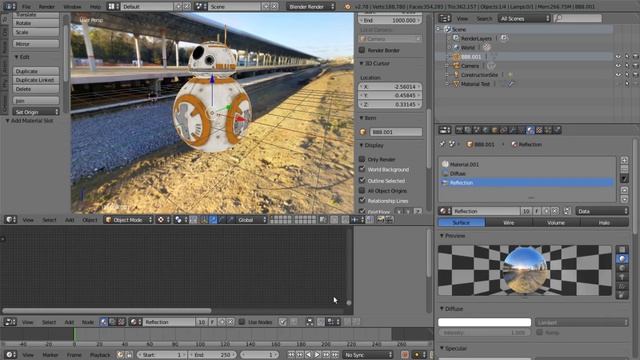The image size is (640, 360).
Task: Open the Physics properties tab icon
Action: [x=557, y=130]
